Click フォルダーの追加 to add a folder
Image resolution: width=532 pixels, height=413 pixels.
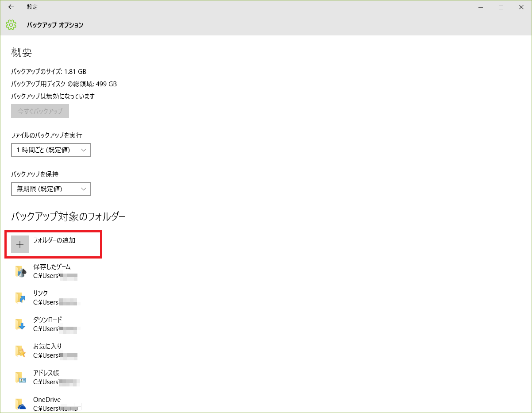pyautogui.click(x=54, y=240)
